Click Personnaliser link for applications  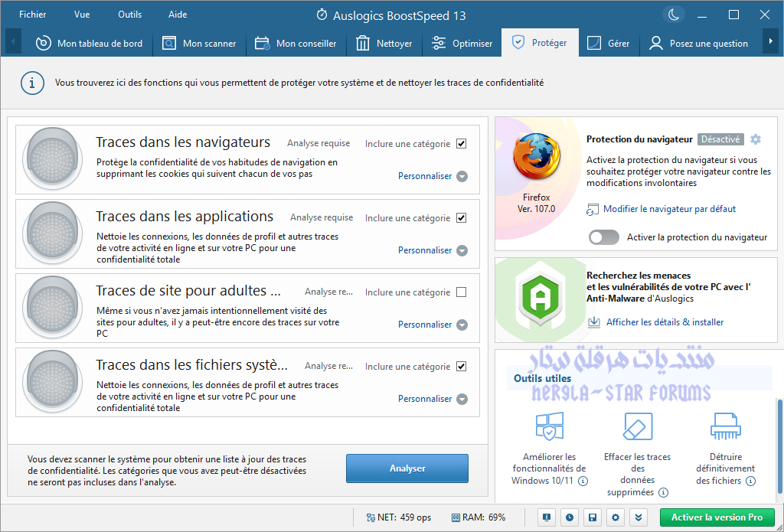[x=424, y=250]
